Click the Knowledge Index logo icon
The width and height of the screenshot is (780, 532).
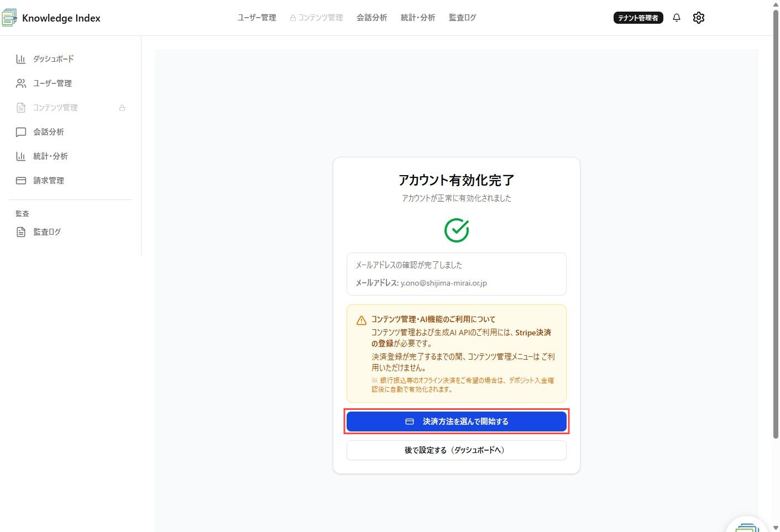click(x=9, y=18)
